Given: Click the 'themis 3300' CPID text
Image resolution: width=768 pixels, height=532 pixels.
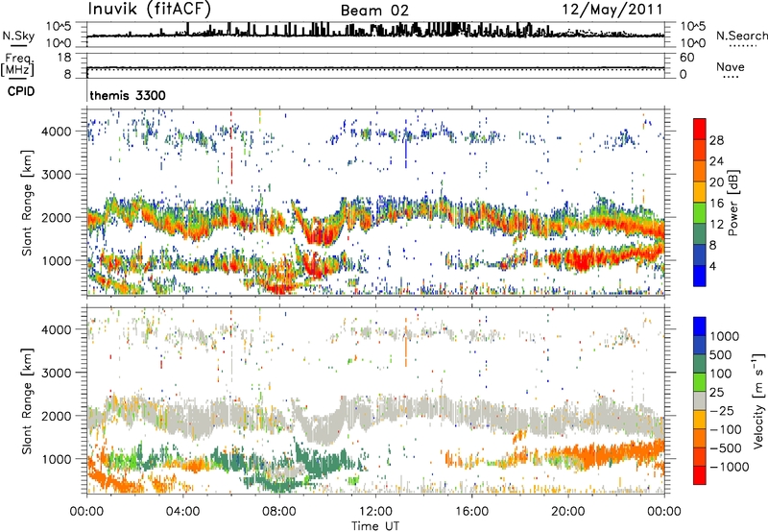Looking at the screenshot, I should (128, 95).
